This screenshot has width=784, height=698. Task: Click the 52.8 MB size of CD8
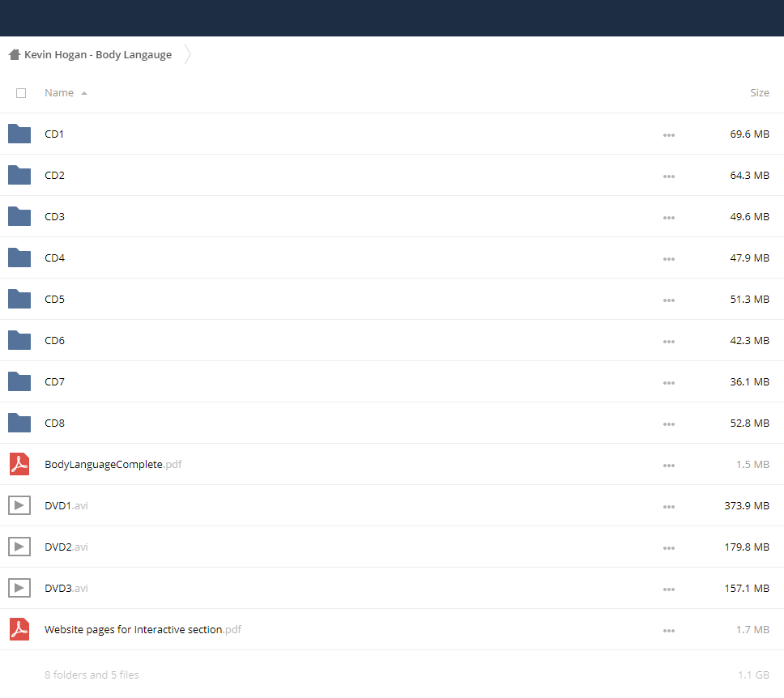point(749,423)
